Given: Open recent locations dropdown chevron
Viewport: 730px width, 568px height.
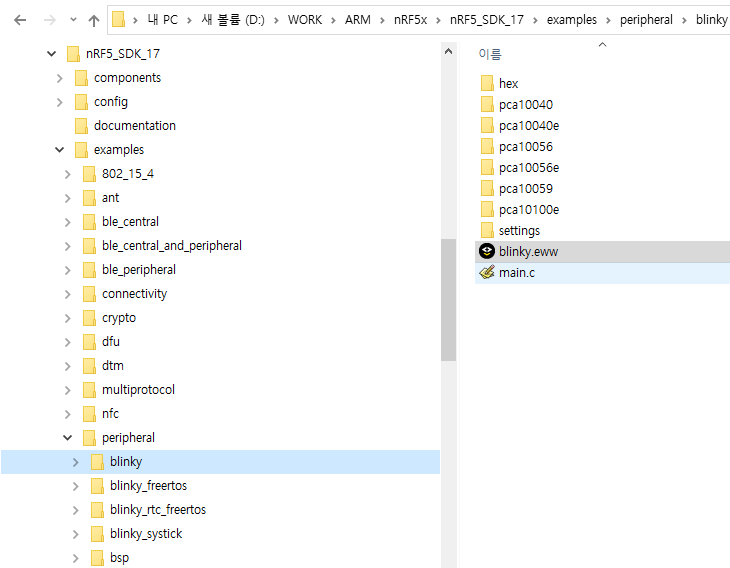Looking at the screenshot, I should tap(73, 20).
